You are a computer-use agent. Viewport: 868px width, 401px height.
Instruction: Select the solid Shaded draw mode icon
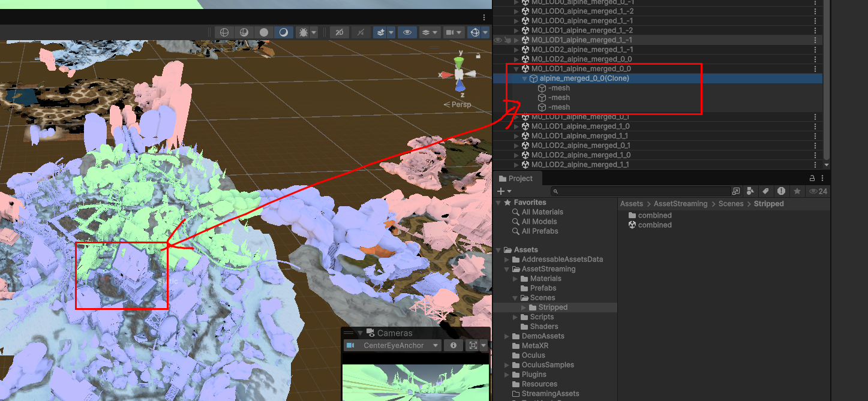click(x=263, y=32)
